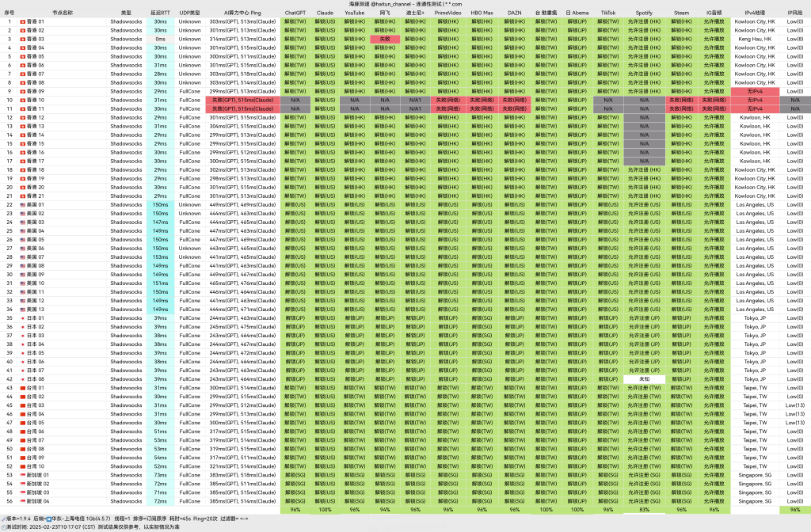Click the Japan flag icon beside 日本 01
The image size is (811, 532).
23,318
